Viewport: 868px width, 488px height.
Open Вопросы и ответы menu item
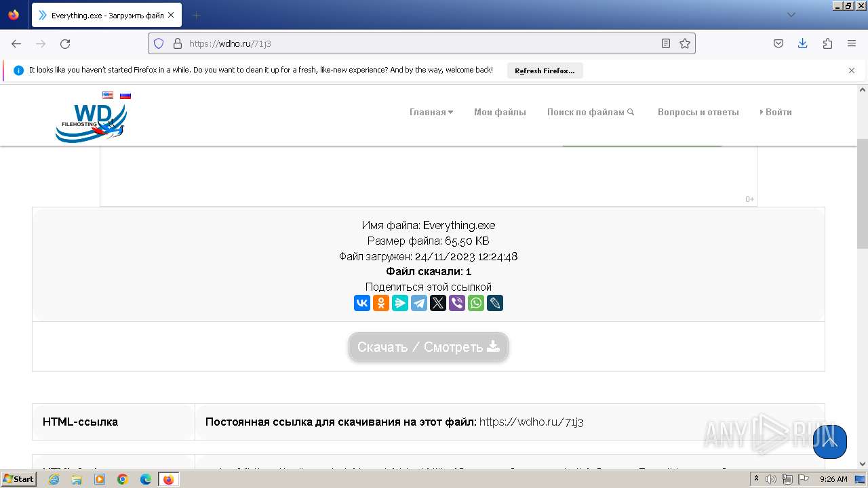(698, 112)
